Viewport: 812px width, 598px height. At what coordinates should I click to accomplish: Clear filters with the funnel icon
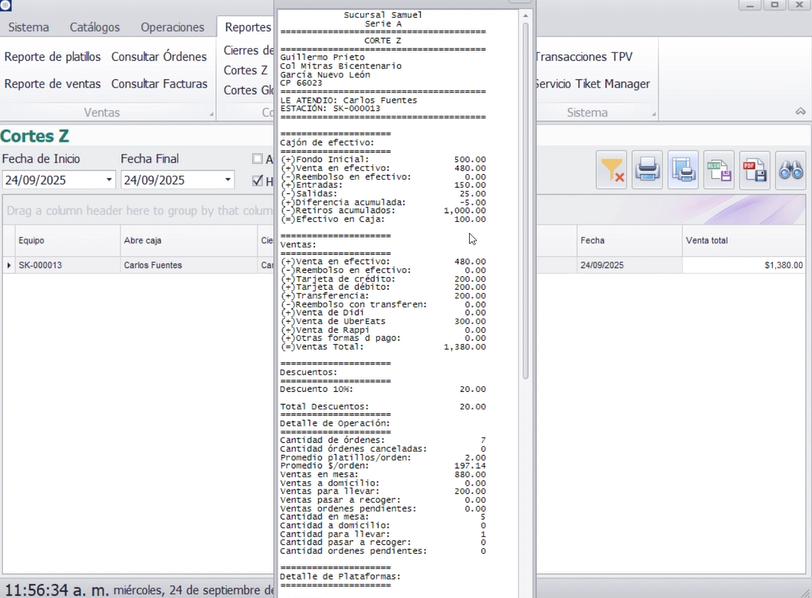tap(612, 171)
